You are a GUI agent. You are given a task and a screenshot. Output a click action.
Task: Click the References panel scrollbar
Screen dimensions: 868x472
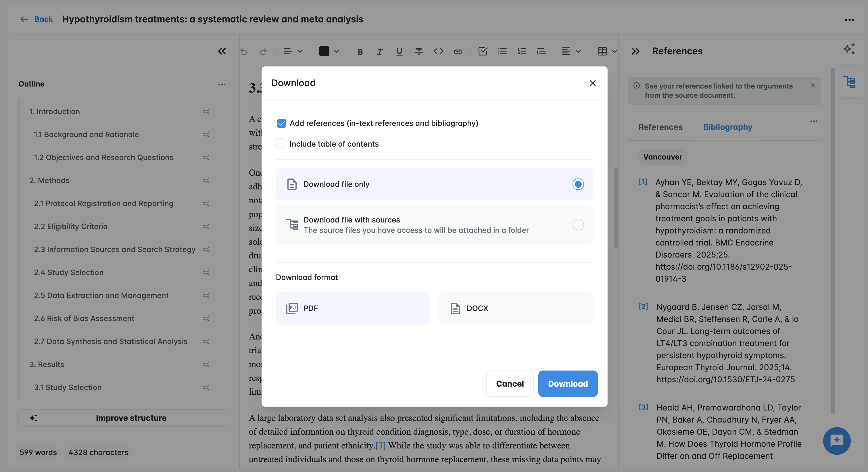tap(832, 241)
